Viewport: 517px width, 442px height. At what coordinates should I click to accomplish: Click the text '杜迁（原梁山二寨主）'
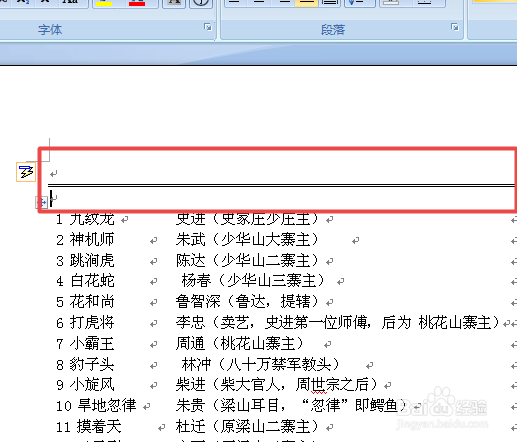tap(247, 427)
